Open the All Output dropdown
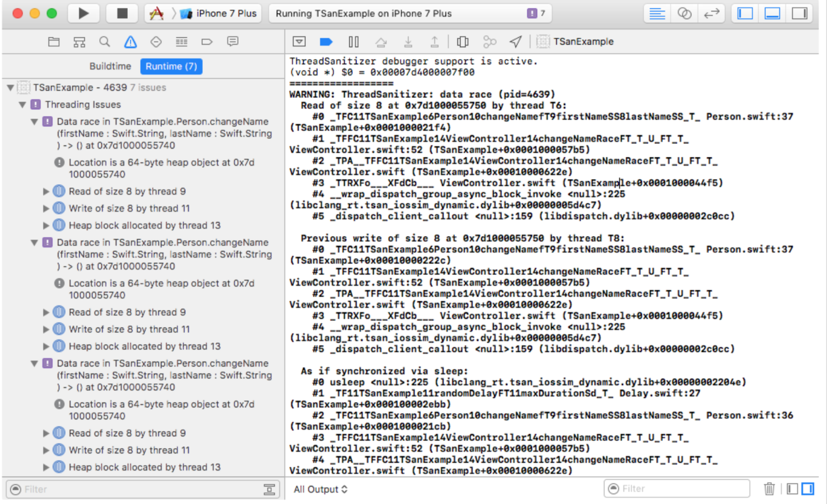 pos(321,489)
